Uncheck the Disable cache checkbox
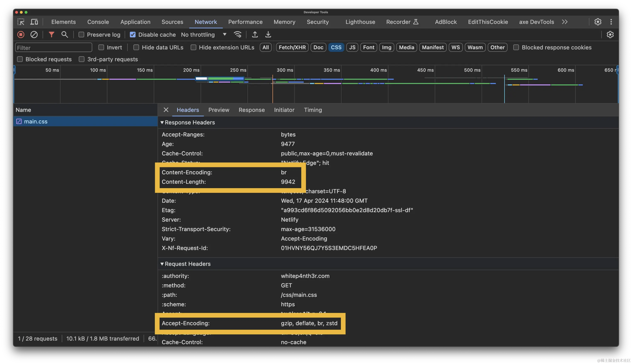This screenshot has height=364, width=632. pos(133,35)
